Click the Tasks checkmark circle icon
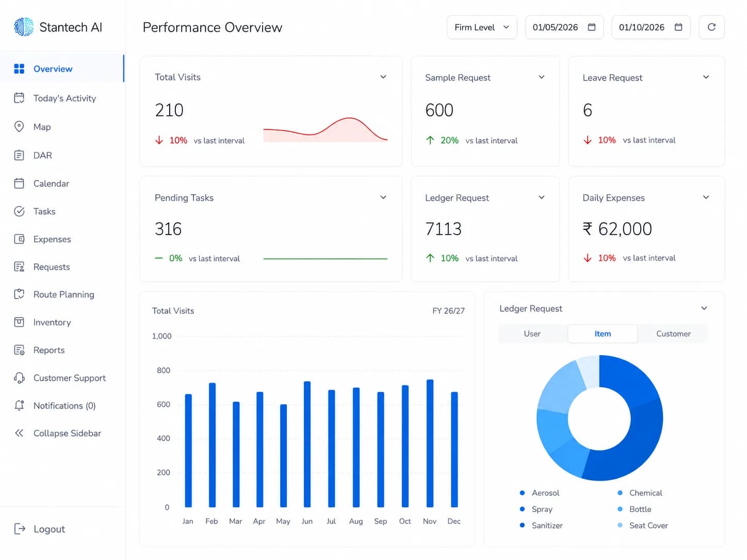The image size is (747, 560). [x=19, y=211]
